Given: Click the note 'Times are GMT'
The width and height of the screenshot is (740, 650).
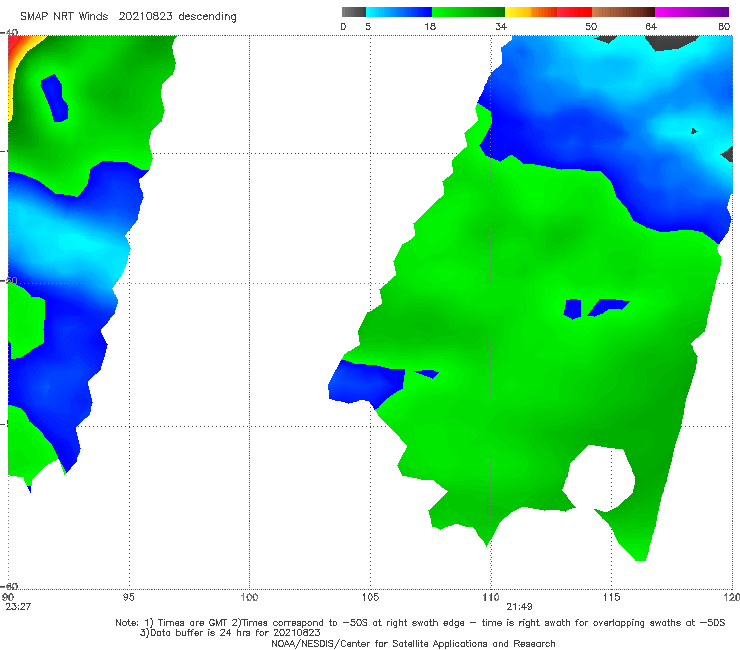Looking at the screenshot, I should coord(193,623).
